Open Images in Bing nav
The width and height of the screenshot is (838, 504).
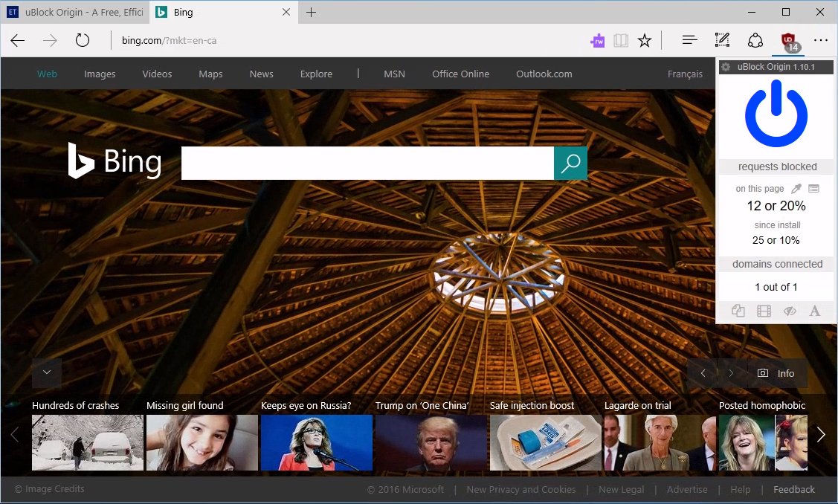click(x=100, y=74)
